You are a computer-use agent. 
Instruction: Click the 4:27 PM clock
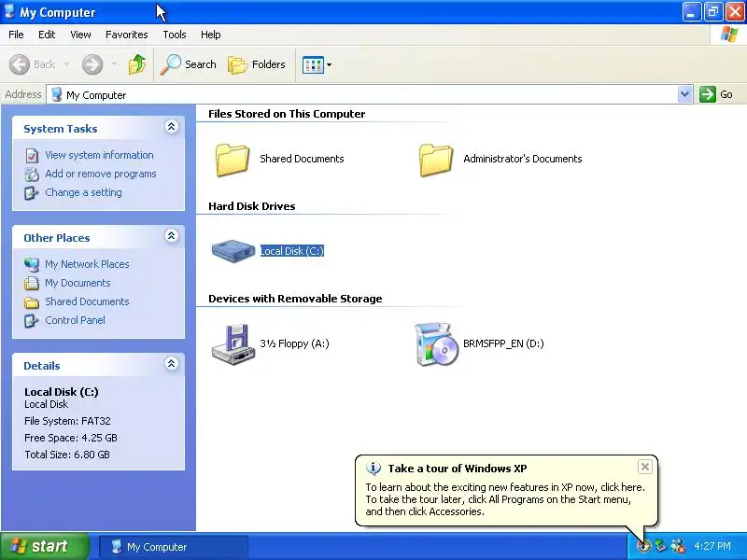[x=712, y=546]
